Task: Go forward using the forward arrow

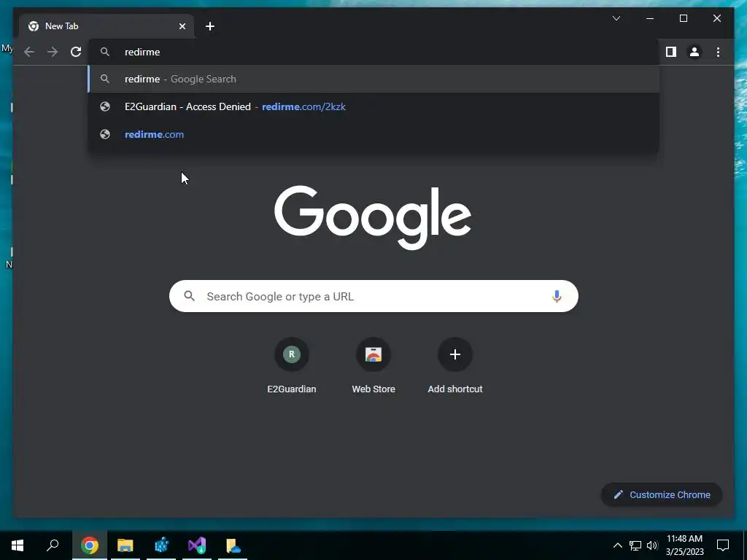Action: 53,52
